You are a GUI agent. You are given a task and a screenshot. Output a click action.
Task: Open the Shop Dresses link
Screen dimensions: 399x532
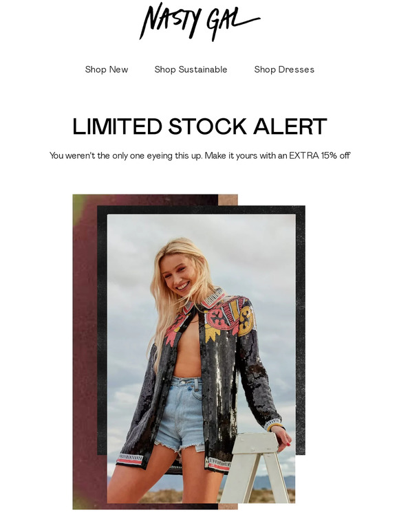(284, 69)
